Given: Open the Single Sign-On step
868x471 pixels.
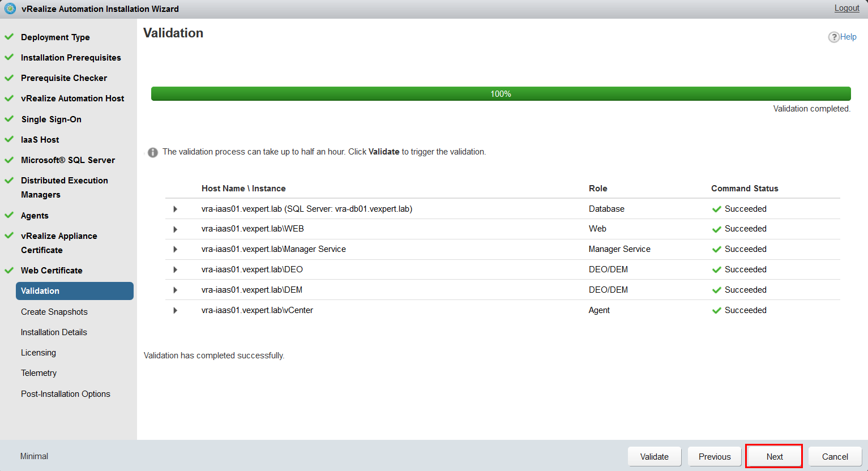Looking at the screenshot, I should (x=52, y=119).
